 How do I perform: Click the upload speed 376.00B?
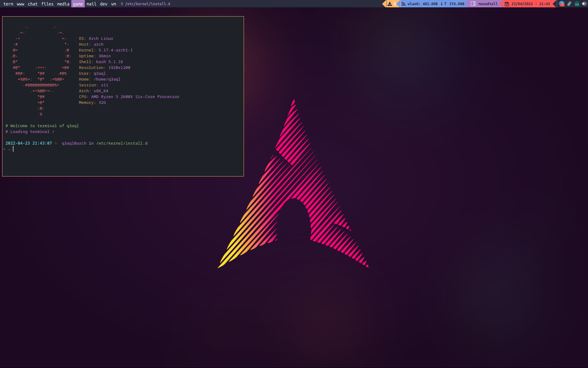pos(457,4)
